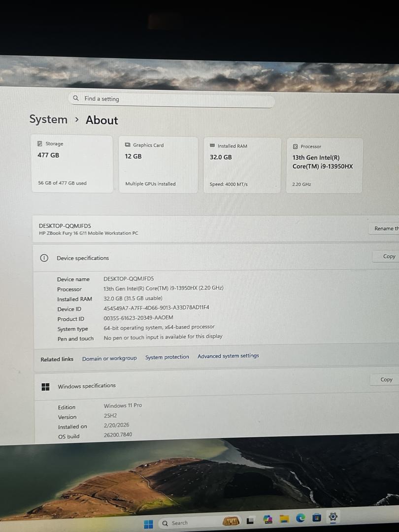Click the Rename this PC button
Screen dimensions: 399x532
coord(384,229)
